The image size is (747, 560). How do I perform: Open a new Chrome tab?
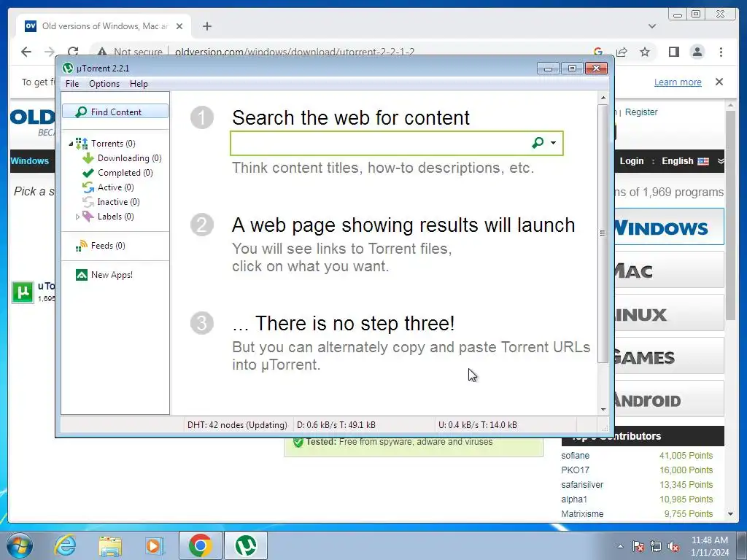tap(206, 26)
